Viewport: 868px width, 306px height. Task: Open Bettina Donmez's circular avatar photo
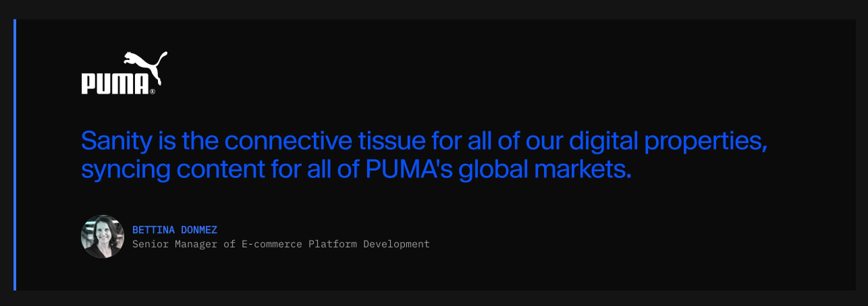103,237
